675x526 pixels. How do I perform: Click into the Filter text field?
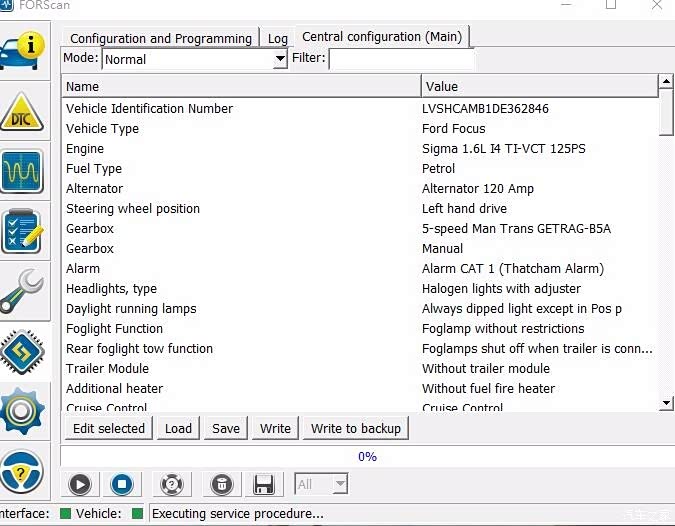[x=400, y=59]
